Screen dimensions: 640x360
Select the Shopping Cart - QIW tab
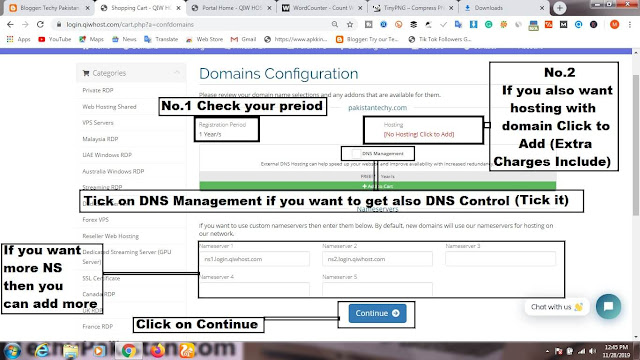[140, 8]
